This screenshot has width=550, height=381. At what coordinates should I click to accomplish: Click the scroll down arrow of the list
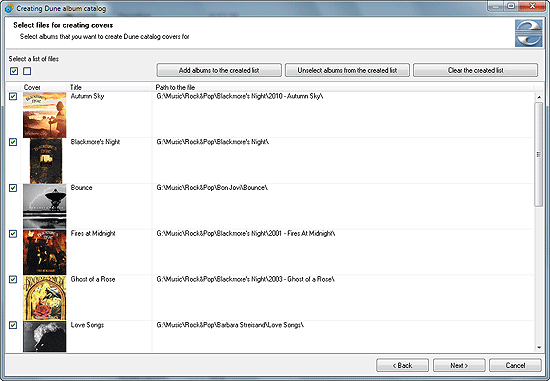pyautogui.click(x=539, y=347)
